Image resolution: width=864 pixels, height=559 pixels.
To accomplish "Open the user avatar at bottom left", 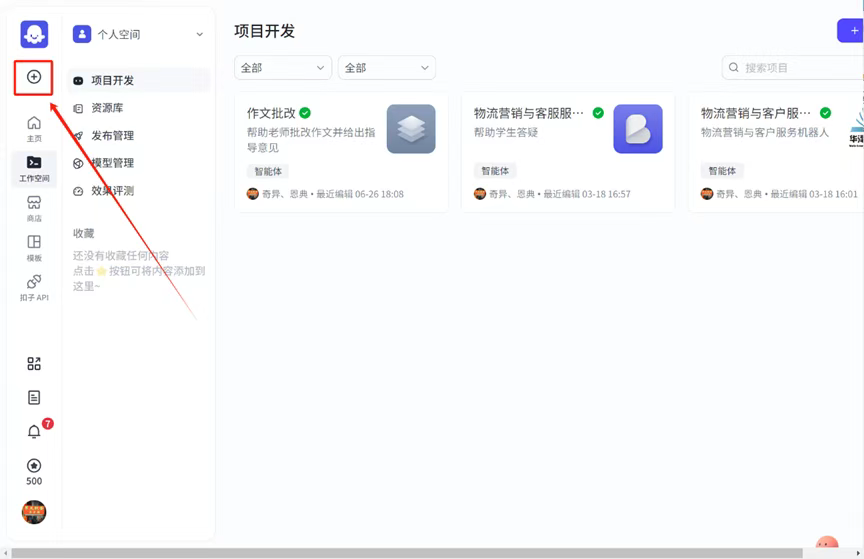I will tap(34, 512).
